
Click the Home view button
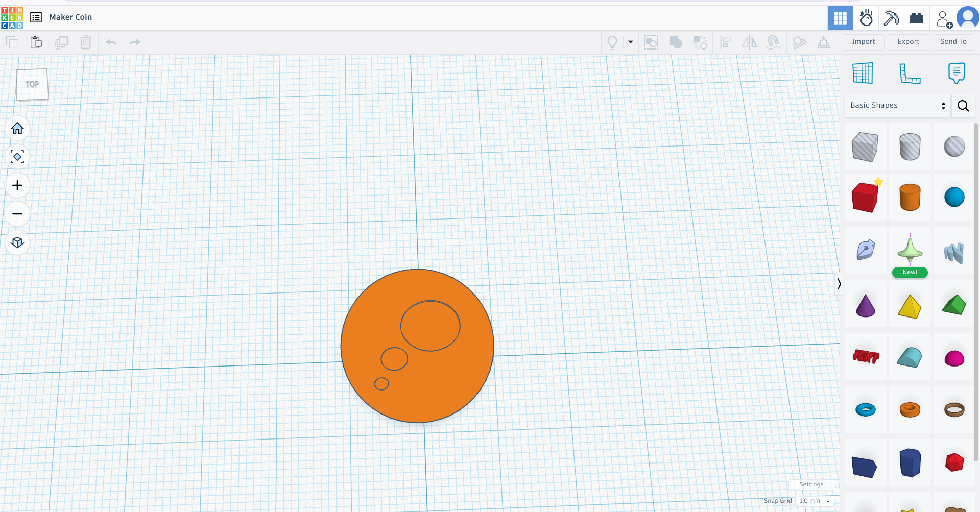point(17,129)
